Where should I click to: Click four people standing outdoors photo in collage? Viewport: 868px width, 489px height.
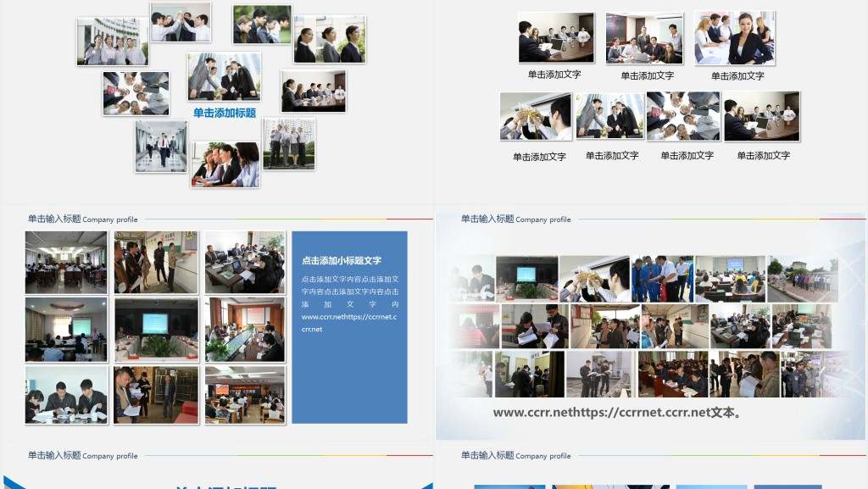[x=289, y=144]
